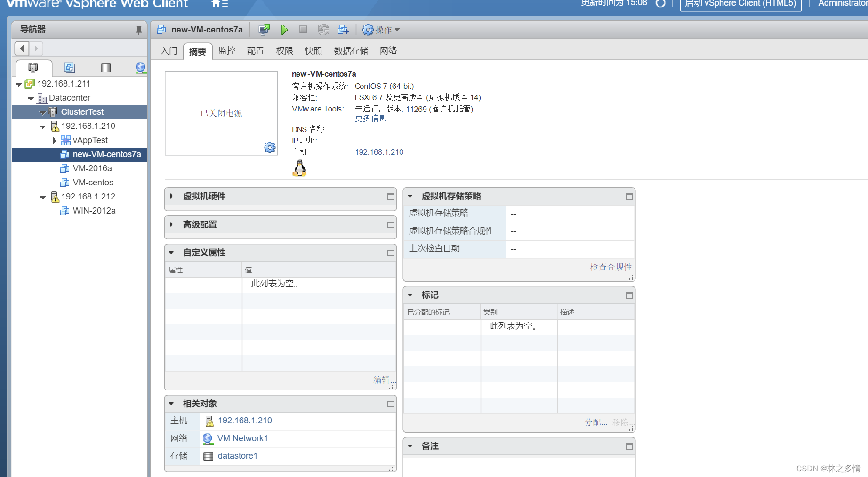The image size is (868, 477).
Task: Click the migrate VM icon in toolbar
Action: click(343, 30)
